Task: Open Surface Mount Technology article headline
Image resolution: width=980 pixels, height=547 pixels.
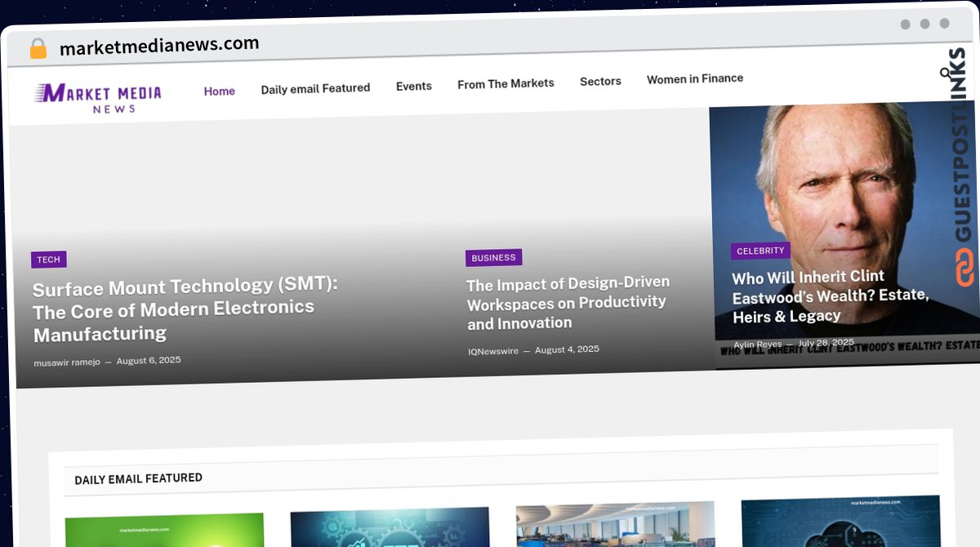Action: (x=185, y=309)
